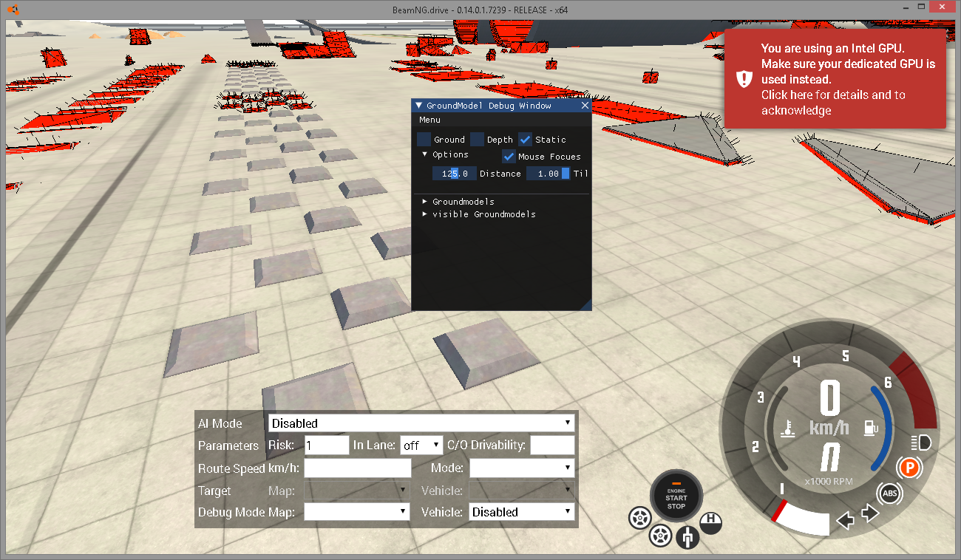Click the 'x1000 RPM' label

point(829,481)
